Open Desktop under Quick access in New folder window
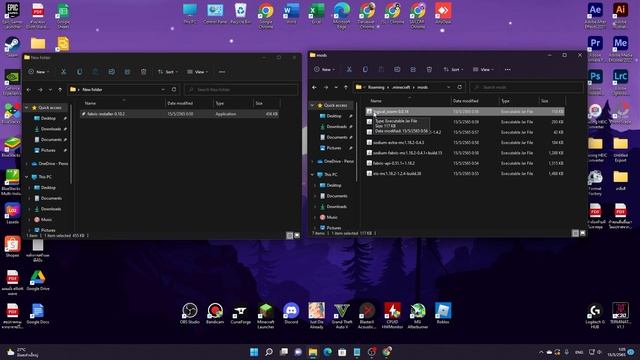The image size is (640, 360). click(x=48, y=118)
